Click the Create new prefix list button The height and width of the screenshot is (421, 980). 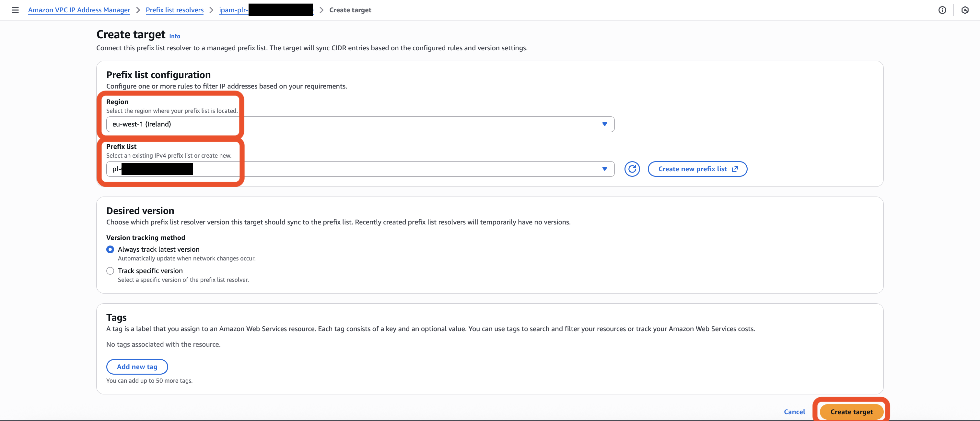click(693, 169)
